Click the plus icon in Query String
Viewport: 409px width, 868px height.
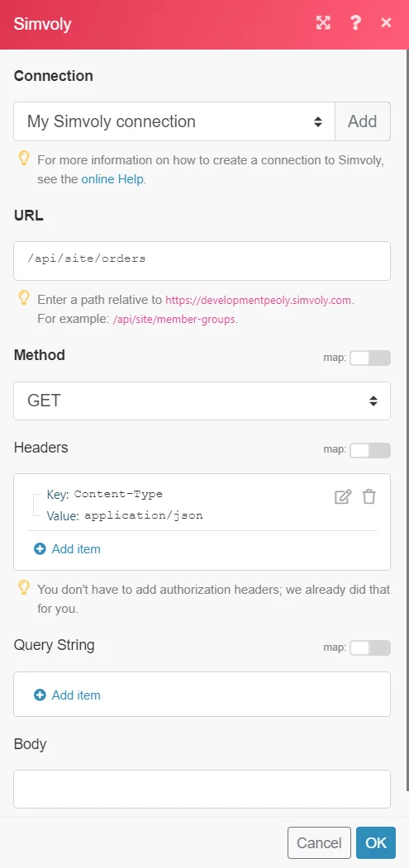[x=40, y=695]
